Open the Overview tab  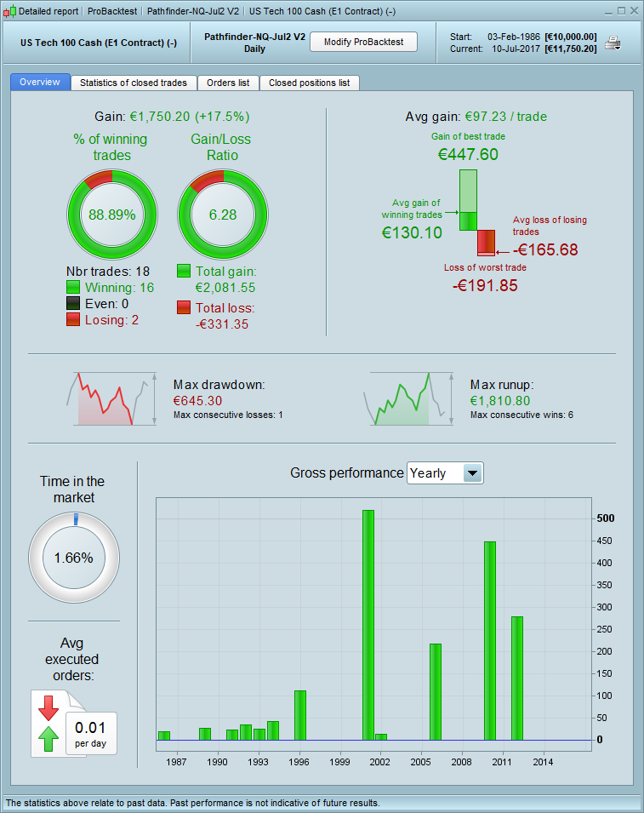[x=40, y=82]
